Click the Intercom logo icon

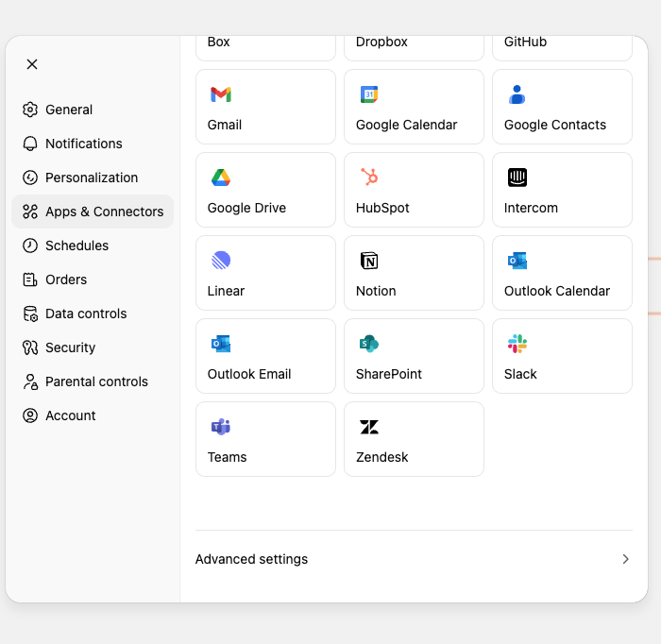pyautogui.click(x=517, y=178)
